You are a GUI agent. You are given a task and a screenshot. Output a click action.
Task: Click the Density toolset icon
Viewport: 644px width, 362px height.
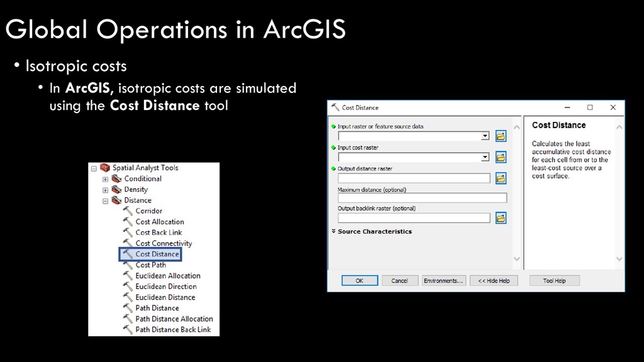point(116,189)
